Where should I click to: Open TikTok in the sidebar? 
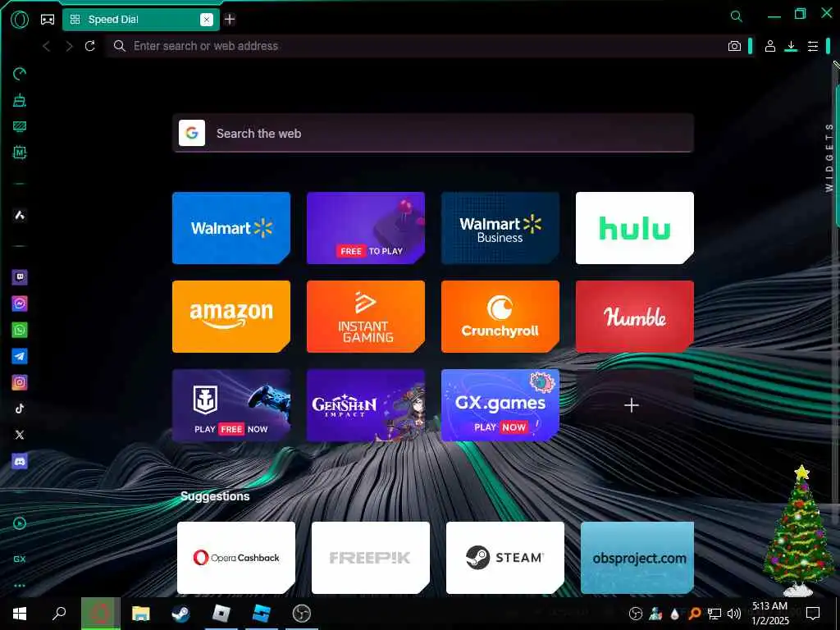tap(20, 409)
